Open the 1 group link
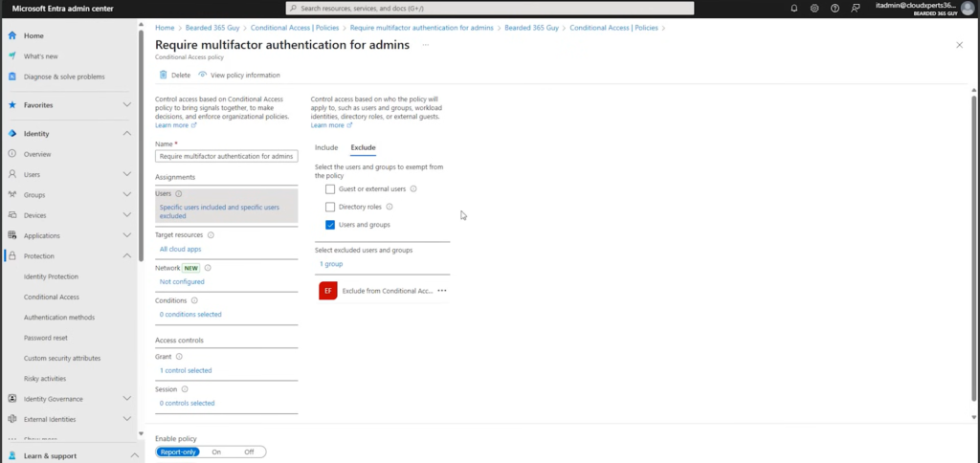 (331, 264)
